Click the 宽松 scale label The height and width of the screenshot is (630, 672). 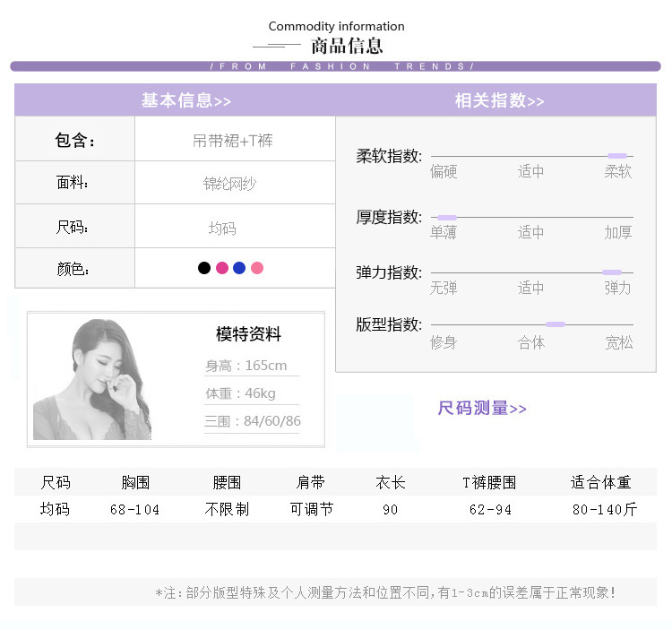(619, 342)
